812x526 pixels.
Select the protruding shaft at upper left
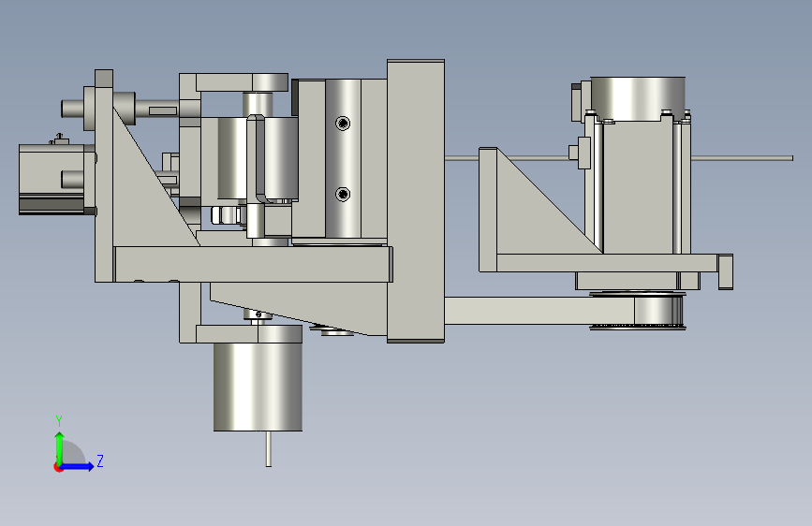[72, 109]
